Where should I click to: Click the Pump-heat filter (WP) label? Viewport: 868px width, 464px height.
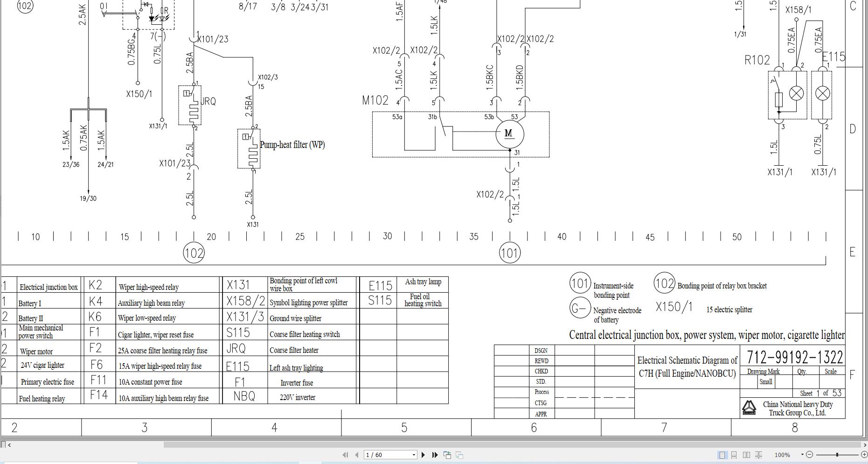(x=292, y=145)
